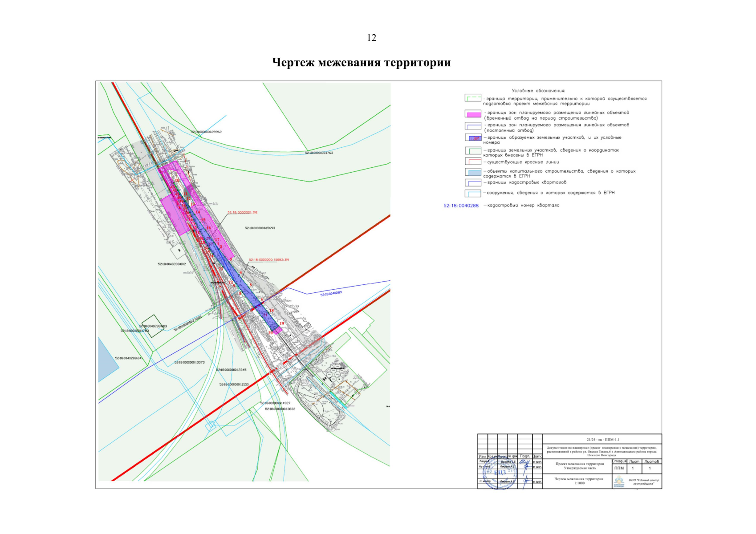
Task: Click the round blue ЕЦЗ stamp
Action: (500, 473)
